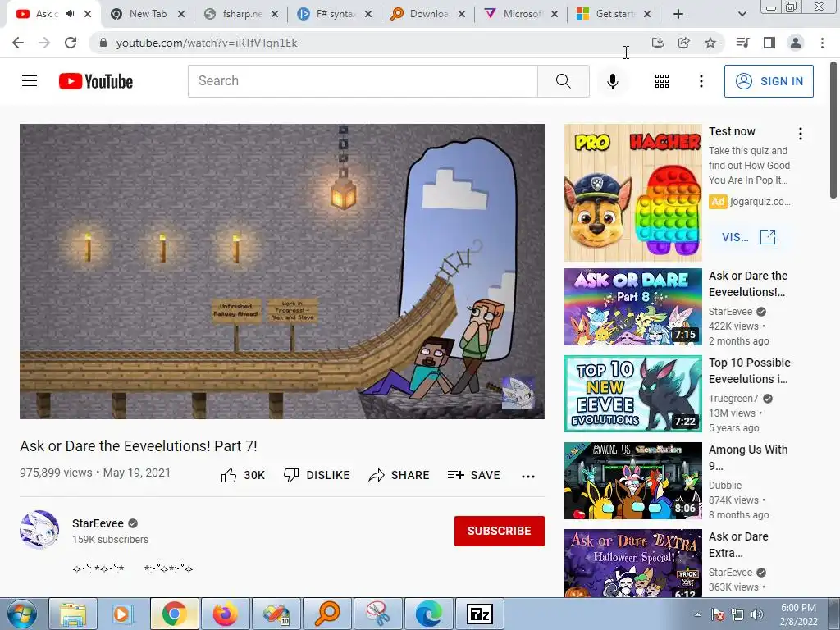Open the Chrome profile avatar
The image size is (840, 630).
coord(796,43)
